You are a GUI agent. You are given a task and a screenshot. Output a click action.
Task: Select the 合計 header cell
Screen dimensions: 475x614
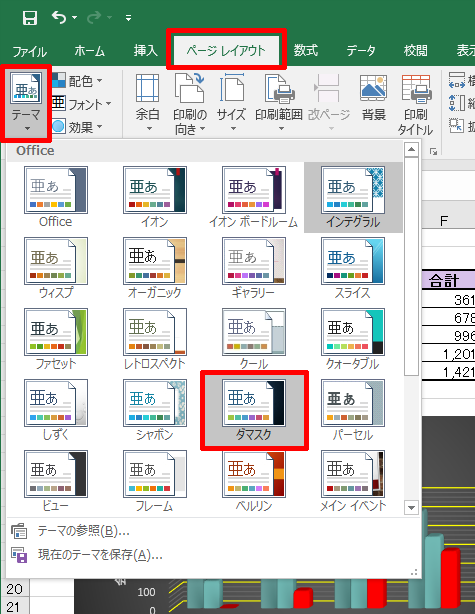(x=448, y=280)
